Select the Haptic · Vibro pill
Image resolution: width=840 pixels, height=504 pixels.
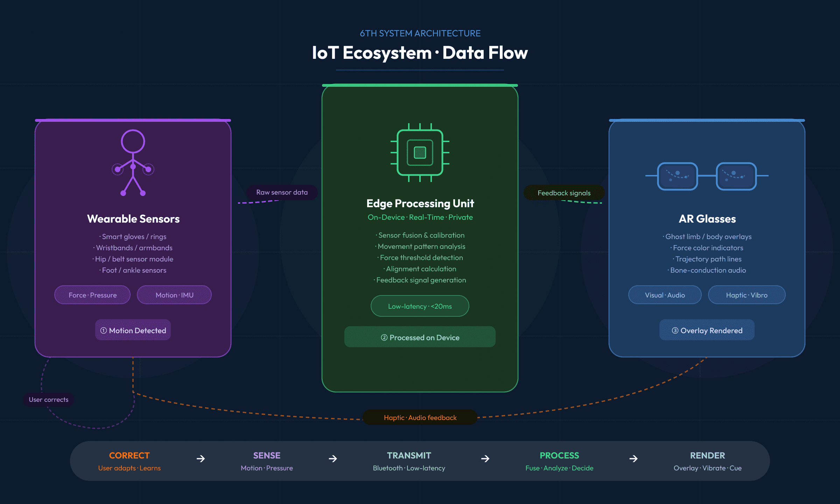[x=747, y=295]
